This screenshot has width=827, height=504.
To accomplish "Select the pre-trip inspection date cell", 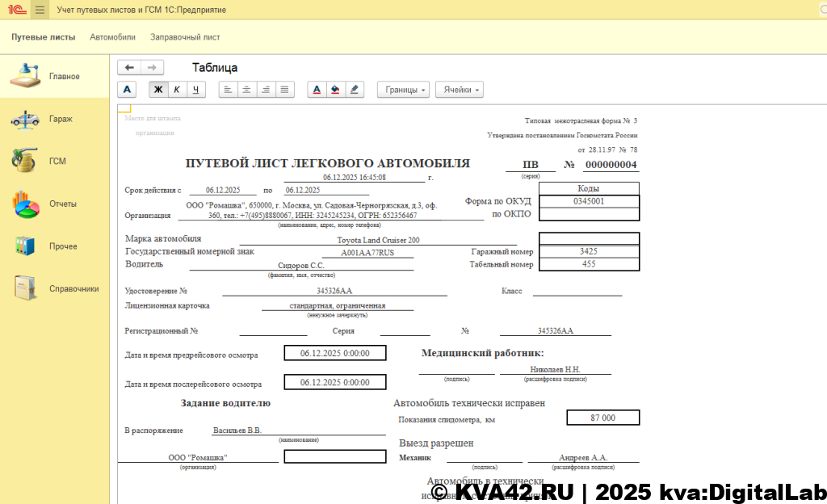I will coord(334,353).
